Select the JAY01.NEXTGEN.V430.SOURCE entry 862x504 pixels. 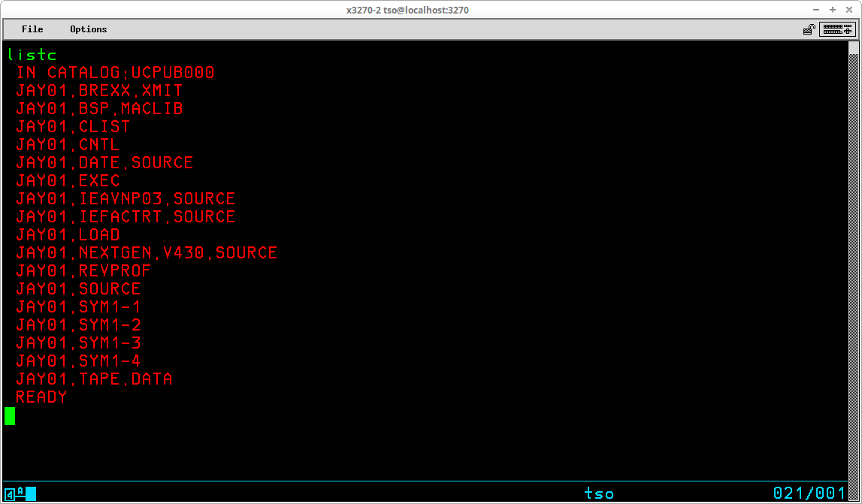tap(147, 253)
